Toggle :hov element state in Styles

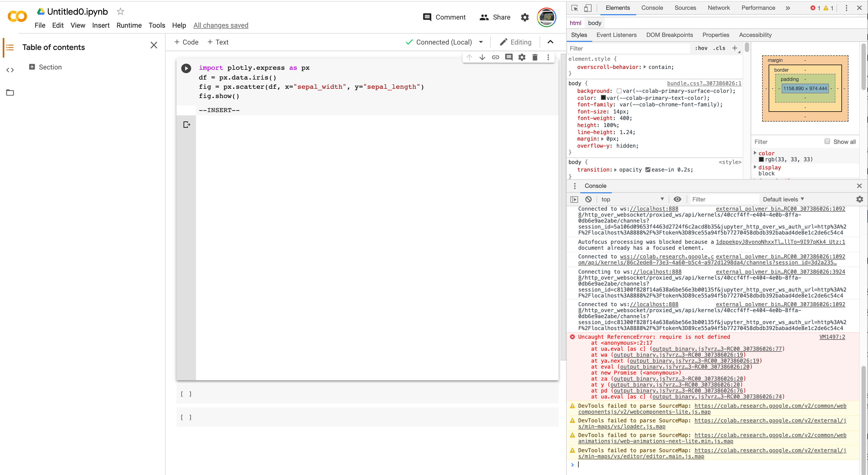click(x=702, y=48)
